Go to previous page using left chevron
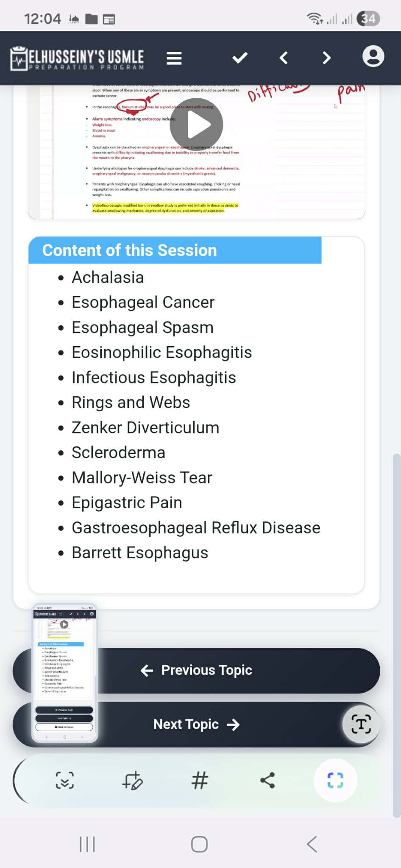The image size is (401, 868). tap(284, 58)
